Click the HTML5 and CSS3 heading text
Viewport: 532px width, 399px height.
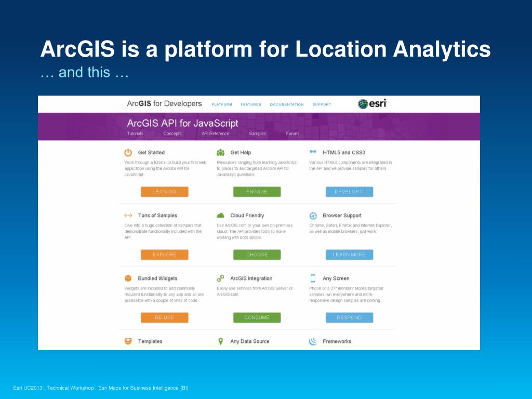(x=344, y=153)
